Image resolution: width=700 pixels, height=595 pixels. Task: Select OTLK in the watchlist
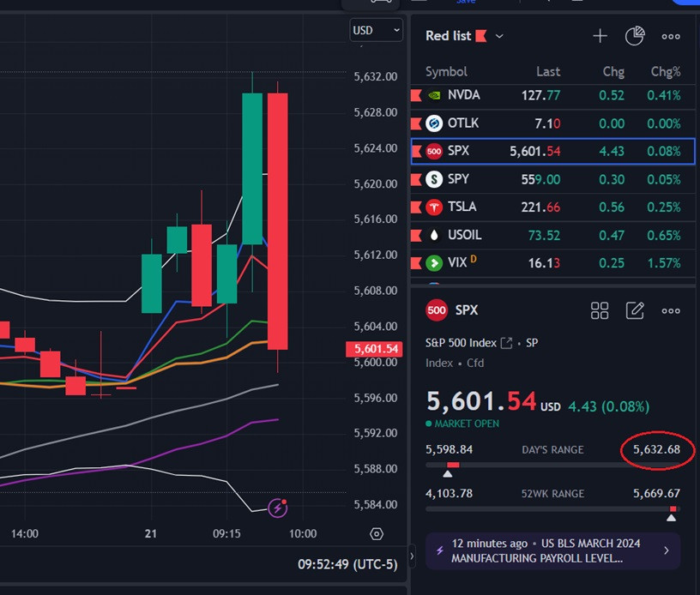pyautogui.click(x=553, y=123)
